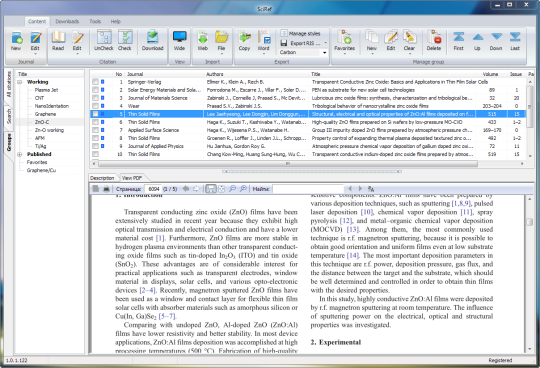Click the UnCheck icon
Image resolution: width=540 pixels, height=368 pixels.
104,37
